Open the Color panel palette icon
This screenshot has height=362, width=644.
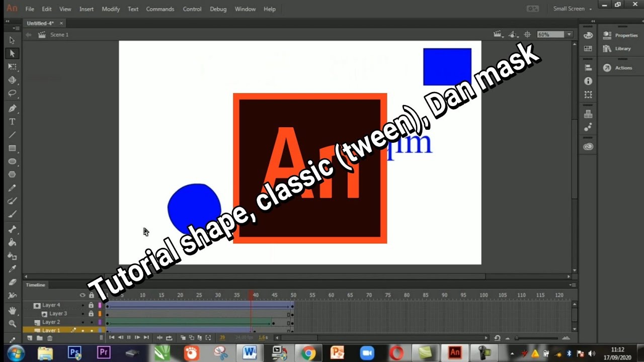point(588,35)
